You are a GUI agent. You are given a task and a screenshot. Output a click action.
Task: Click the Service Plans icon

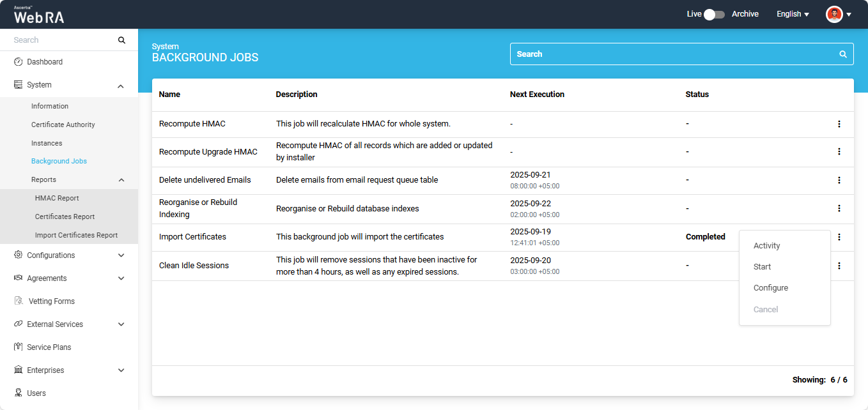(19, 347)
